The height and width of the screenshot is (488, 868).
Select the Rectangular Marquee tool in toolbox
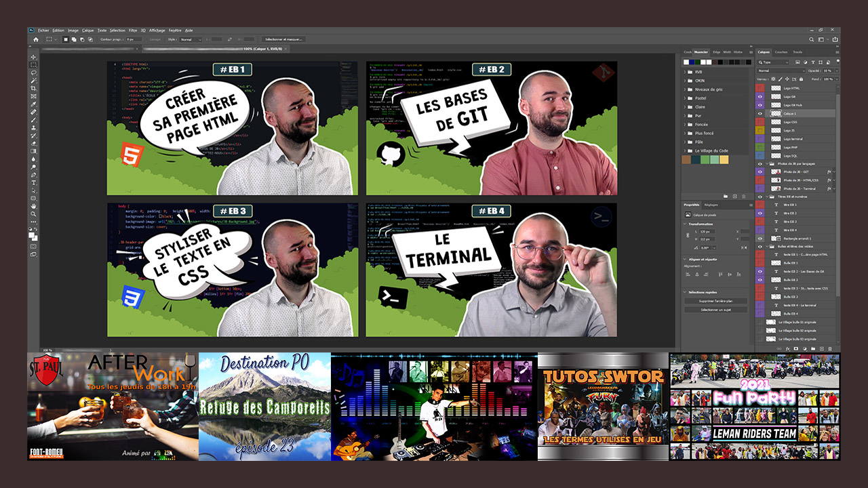coord(33,65)
